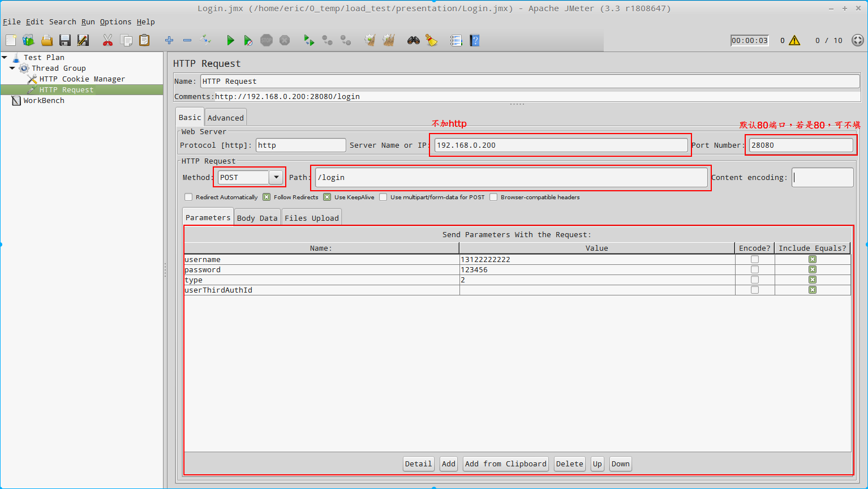Select HTTP Cookie Manager in tree
868x489 pixels.
[82, 79]
